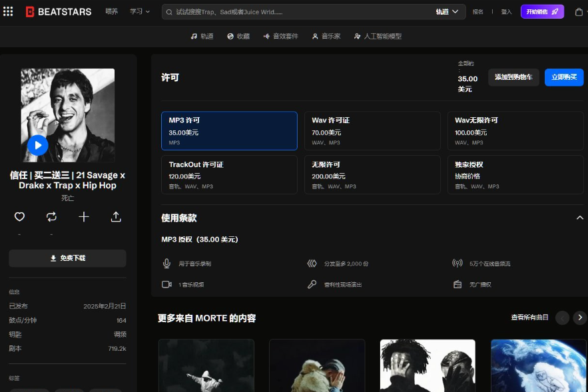The image size is (588, 392).
Task: Click the 免费下载 free download button
Action: (x=67, y=258)
